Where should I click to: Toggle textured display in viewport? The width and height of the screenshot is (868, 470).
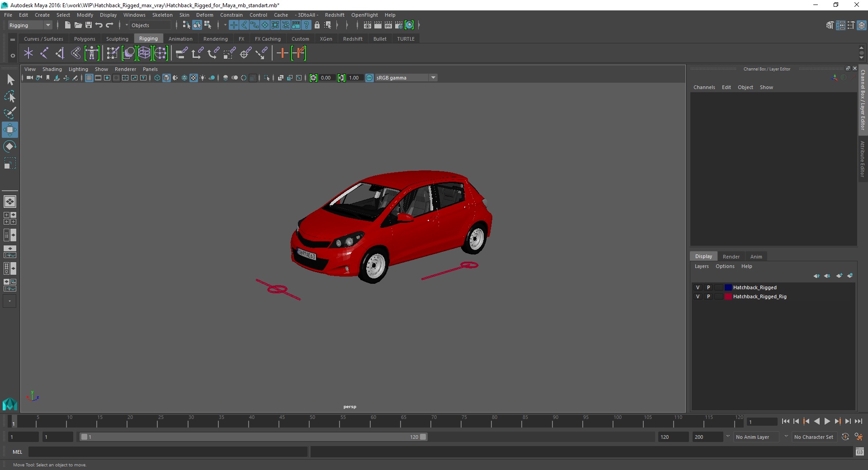[193, 78]
